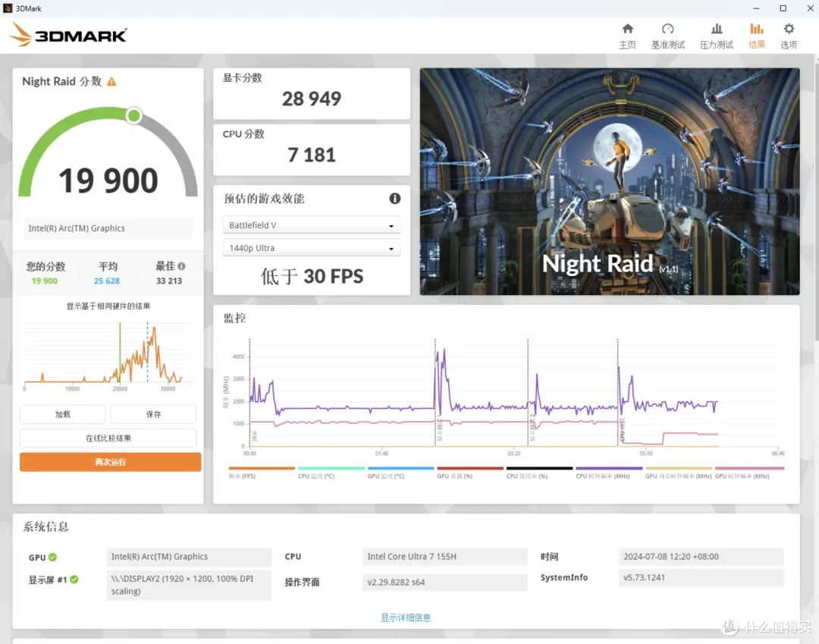
Task: Open the Battlefield V game dropdown
Action: tap(312, 225)
